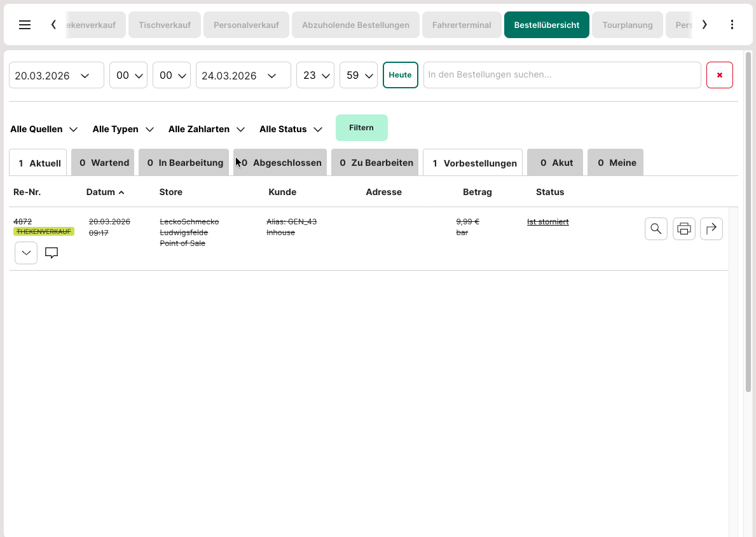Open the comment bubble for order 4872

(x=52, y=253)
